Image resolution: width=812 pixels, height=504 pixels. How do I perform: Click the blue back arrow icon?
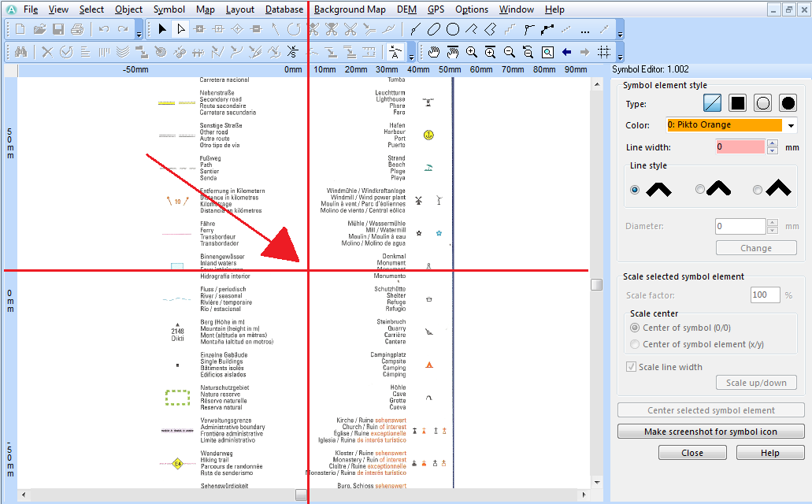(566, 52)
